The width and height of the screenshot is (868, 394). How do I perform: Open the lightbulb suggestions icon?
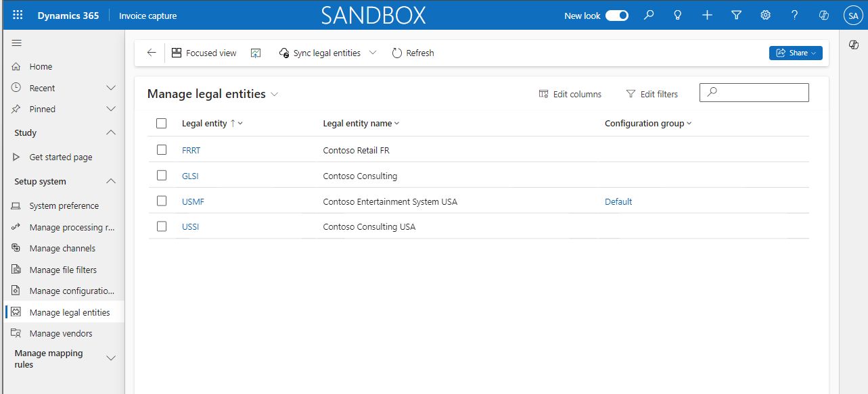(x=677, y=15)
